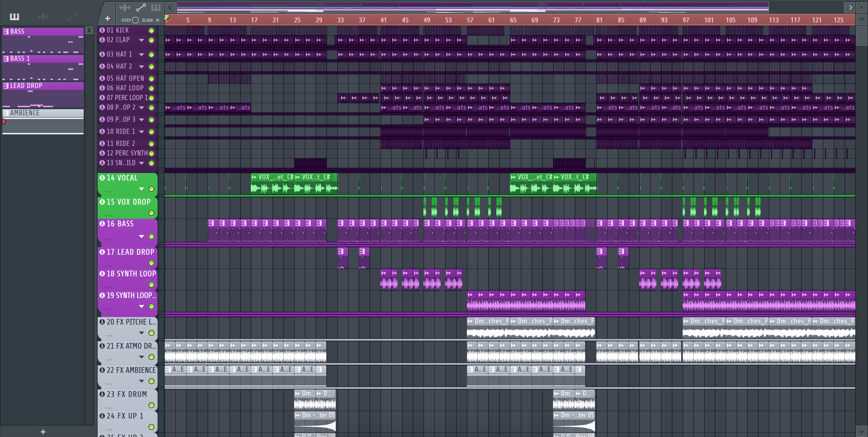Mute the 15 VOX DROP track
Image resolution: width=868 pixels, height=437 pixels.
click(x=152, y=213)
